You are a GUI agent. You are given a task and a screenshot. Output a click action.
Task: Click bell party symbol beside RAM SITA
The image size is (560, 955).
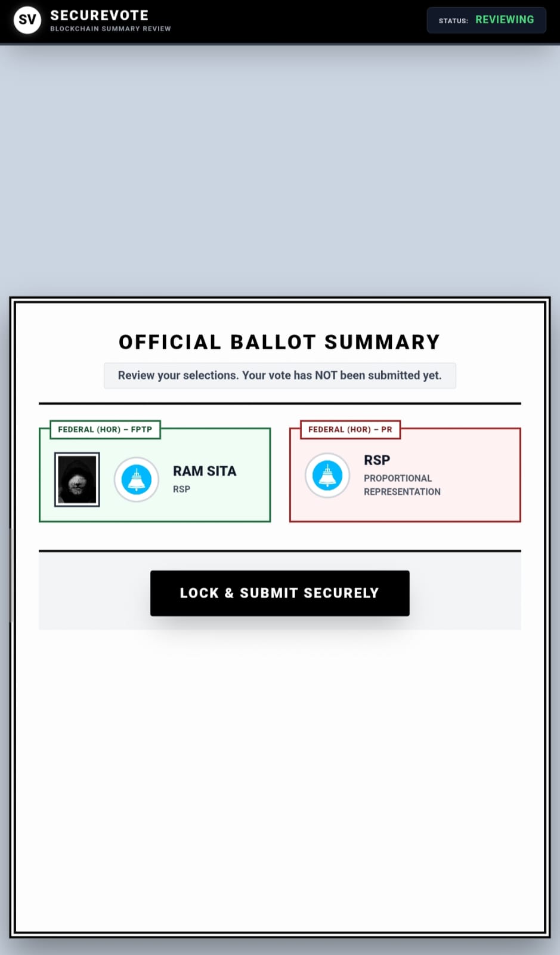click(137, 479)
